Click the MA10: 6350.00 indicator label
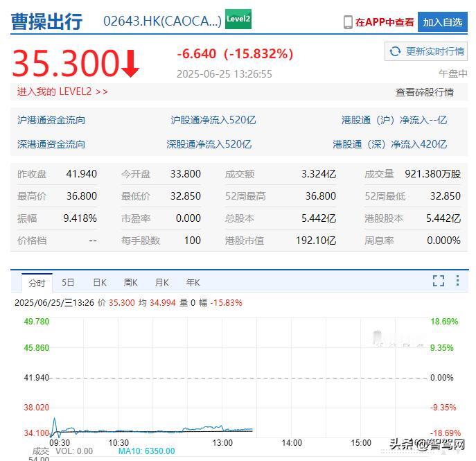This screenshot has height=461, width=476. click(x=147, y=451)
